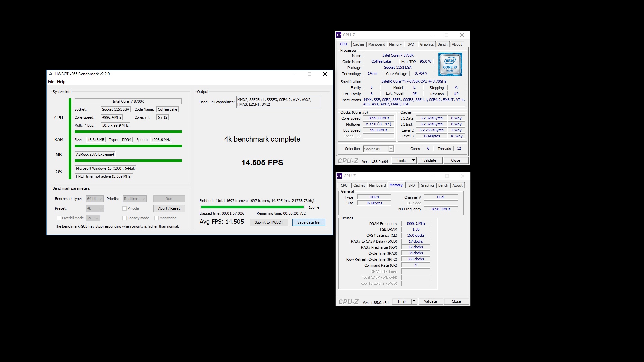Image resolution: width=644 pixels, height=362 pixels.
Task: Close the top CPU-Z window via X
Action: (x=462, y=35)
